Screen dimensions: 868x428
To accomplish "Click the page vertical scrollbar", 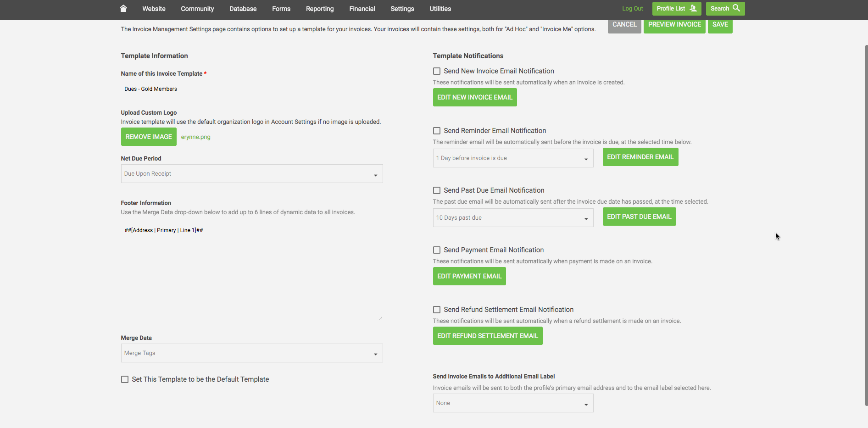I will pyautogui.click(x=866, y=225).
